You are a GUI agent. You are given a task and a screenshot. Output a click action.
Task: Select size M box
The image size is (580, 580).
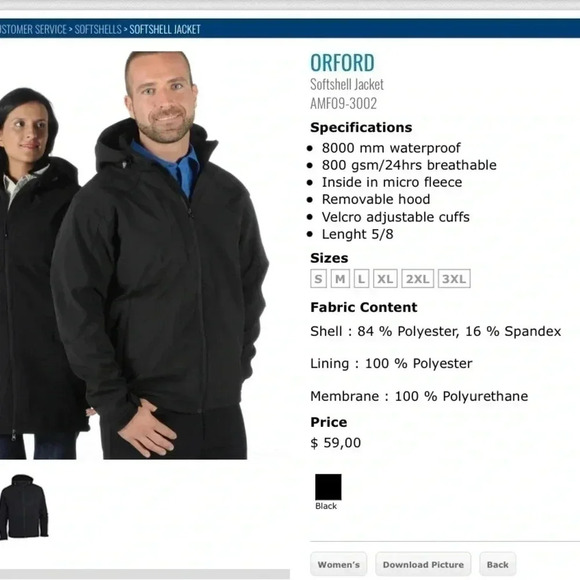coord(340,279)
